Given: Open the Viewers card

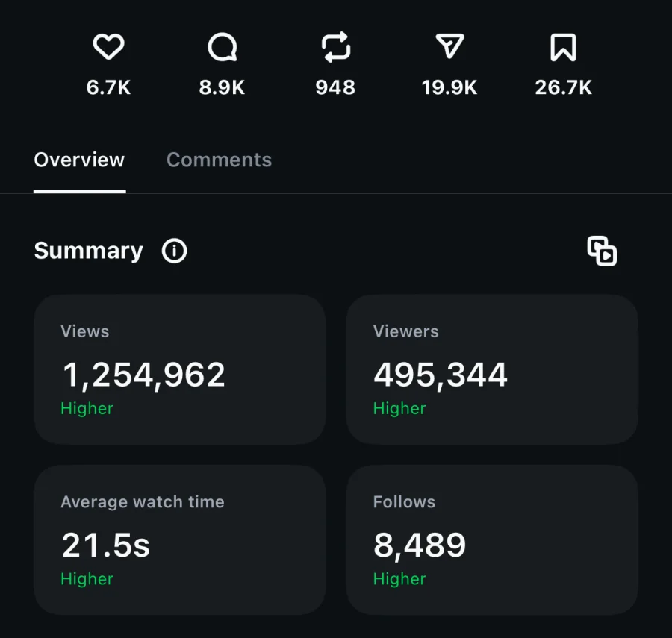Looking at the screenshot, I should pyautogui.click(x=492, y=369).
